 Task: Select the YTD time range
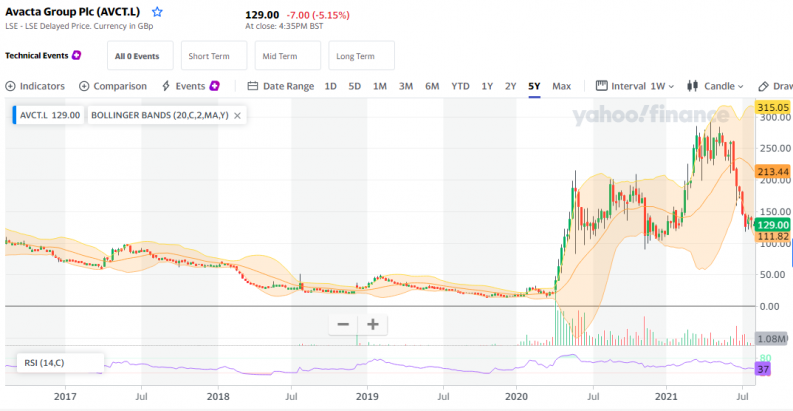pos(460,86)
